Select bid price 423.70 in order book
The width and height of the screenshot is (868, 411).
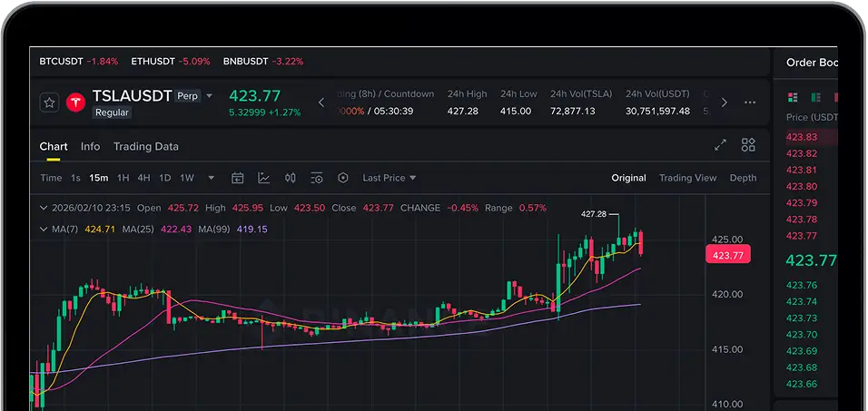[x=802, y=335]
